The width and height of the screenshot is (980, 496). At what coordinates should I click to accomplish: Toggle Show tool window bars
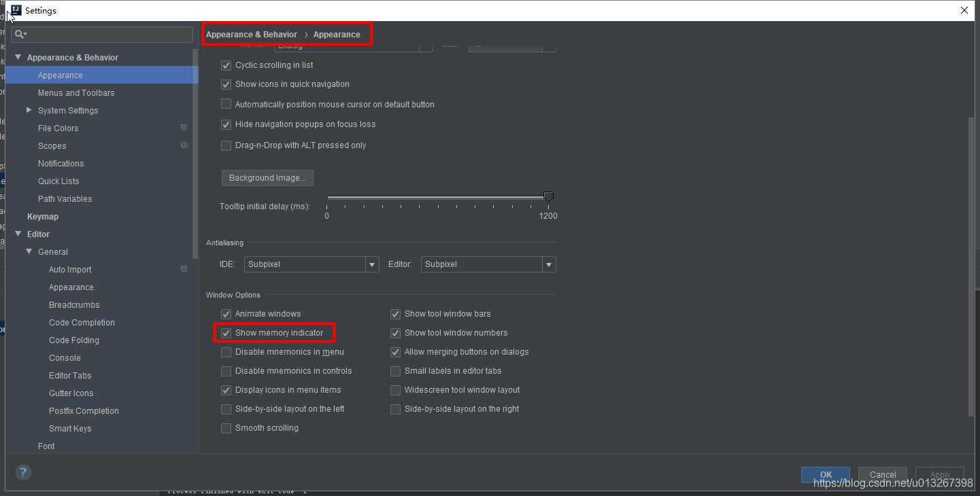(395, 314)
